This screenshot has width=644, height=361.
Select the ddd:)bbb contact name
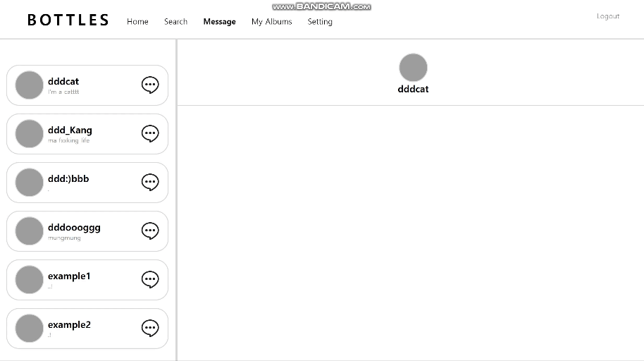point(68,179)
